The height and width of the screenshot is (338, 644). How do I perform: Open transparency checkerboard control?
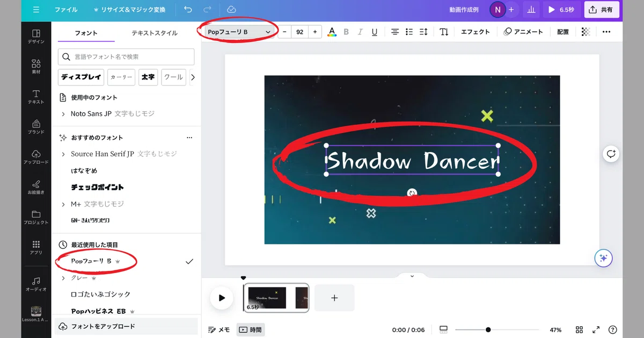pos(586,32)
